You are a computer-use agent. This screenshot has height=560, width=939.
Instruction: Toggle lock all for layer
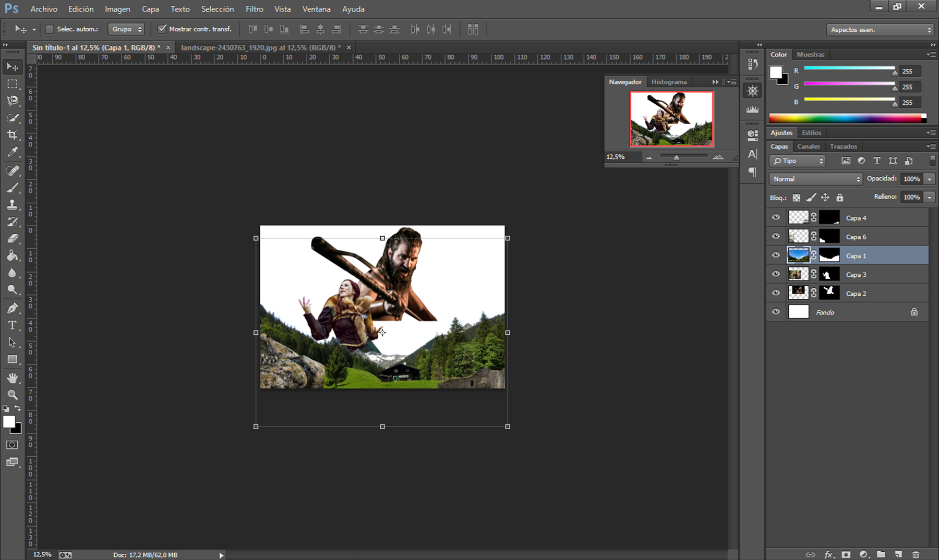pos(839,198)
